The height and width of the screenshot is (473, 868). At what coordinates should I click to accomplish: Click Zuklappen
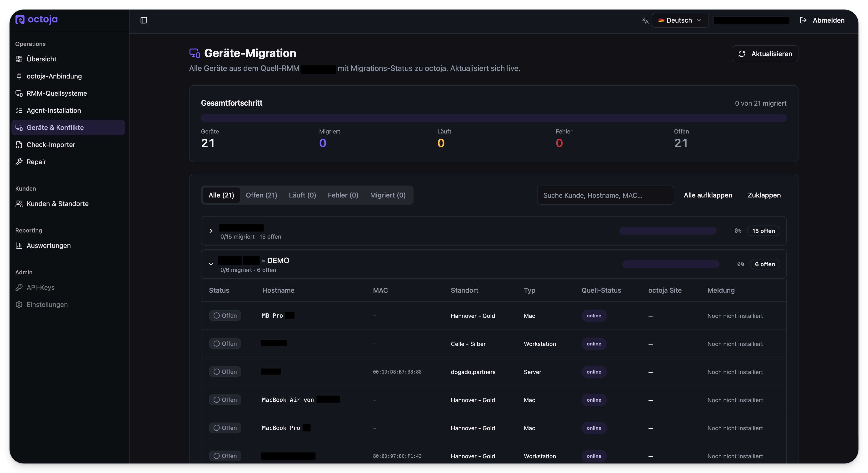coord(764,195)
